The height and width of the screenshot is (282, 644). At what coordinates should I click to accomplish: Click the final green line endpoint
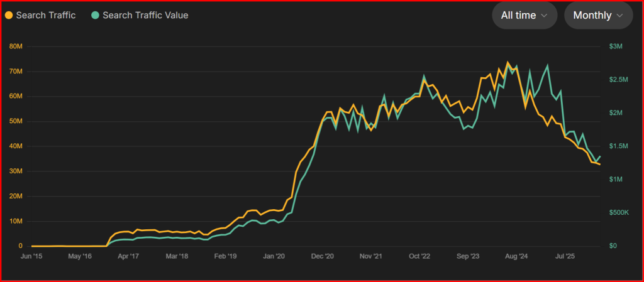599,156
